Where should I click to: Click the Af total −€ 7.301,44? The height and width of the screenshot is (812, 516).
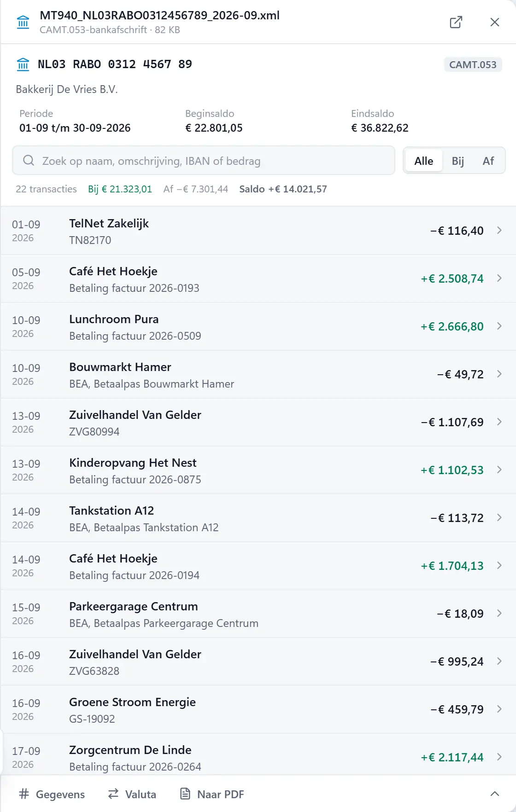coord(196,189)
